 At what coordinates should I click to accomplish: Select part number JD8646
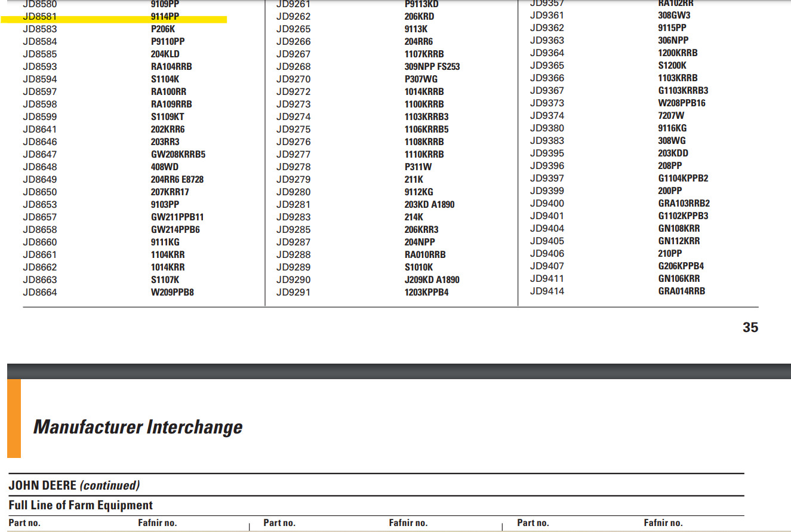click(40, 142)
